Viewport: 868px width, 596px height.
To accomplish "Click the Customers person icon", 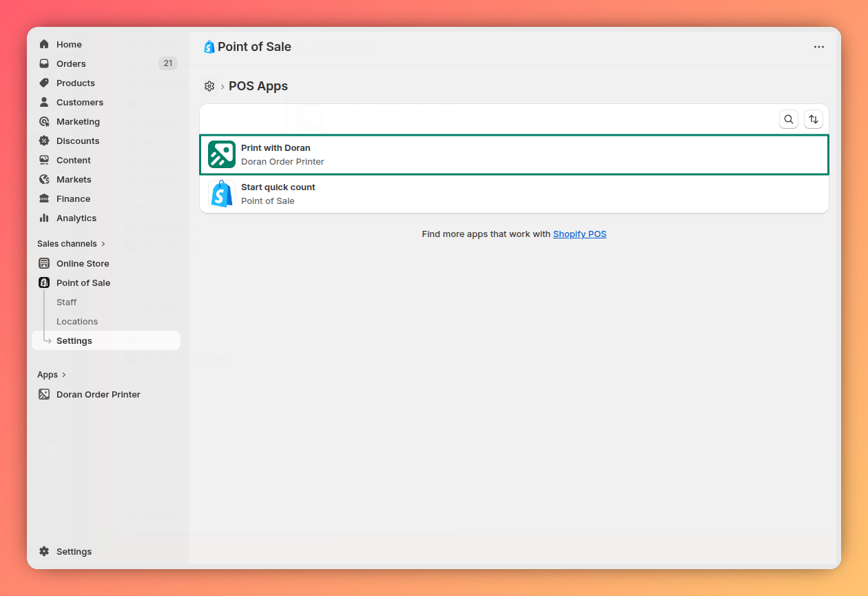I will [44, 102].
